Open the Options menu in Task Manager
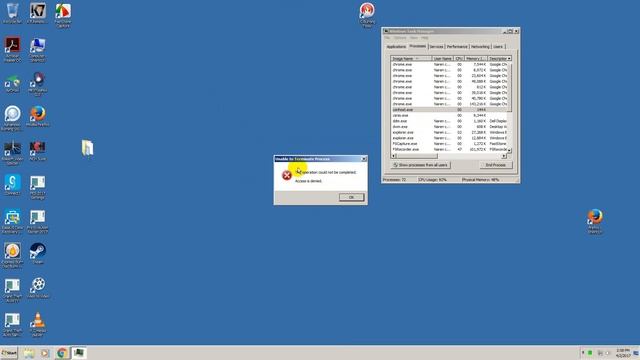The image size is (640, 360). [400, 38]
